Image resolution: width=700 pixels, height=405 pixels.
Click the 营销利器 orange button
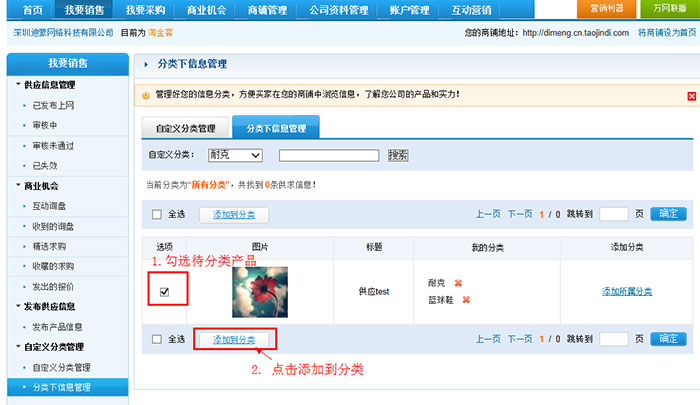coord(606,8)
